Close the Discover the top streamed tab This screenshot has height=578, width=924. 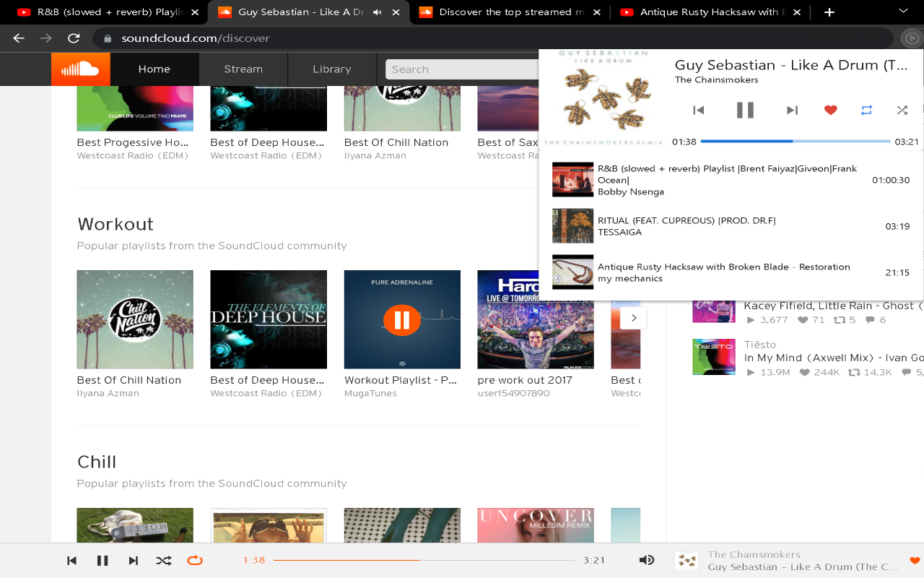596,12
